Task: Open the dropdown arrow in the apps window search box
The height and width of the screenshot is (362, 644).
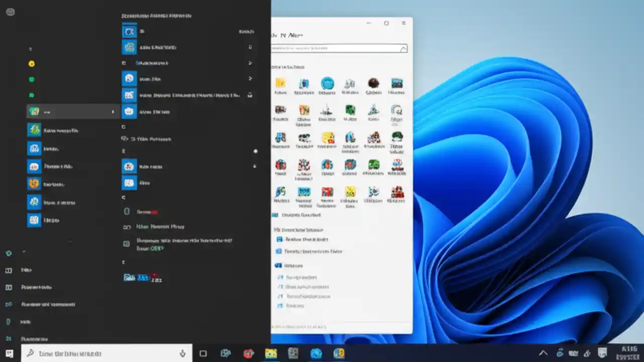Action: pyautogui.click(x=403, y=49)
